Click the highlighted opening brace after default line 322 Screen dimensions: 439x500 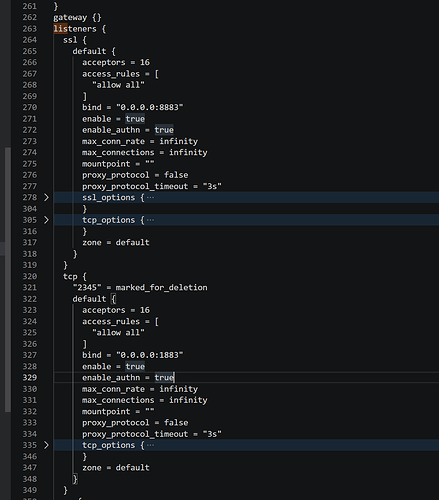[x=113, y=299]
